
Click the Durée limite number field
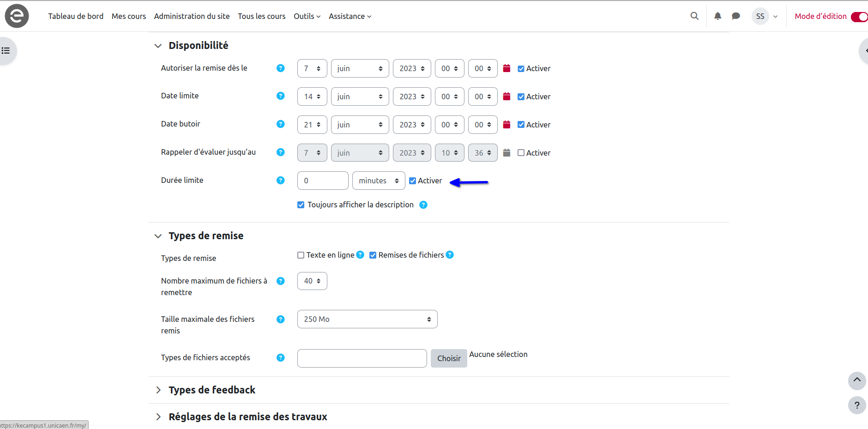[322, 181]
